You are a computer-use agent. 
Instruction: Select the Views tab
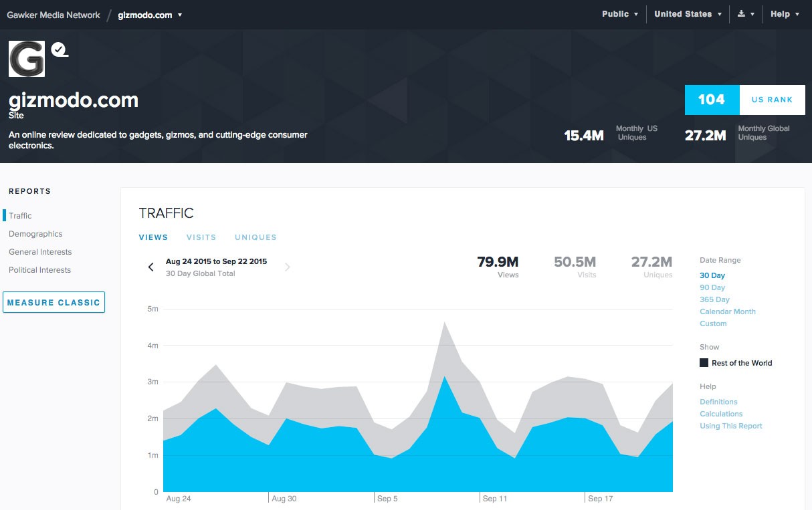153,237
